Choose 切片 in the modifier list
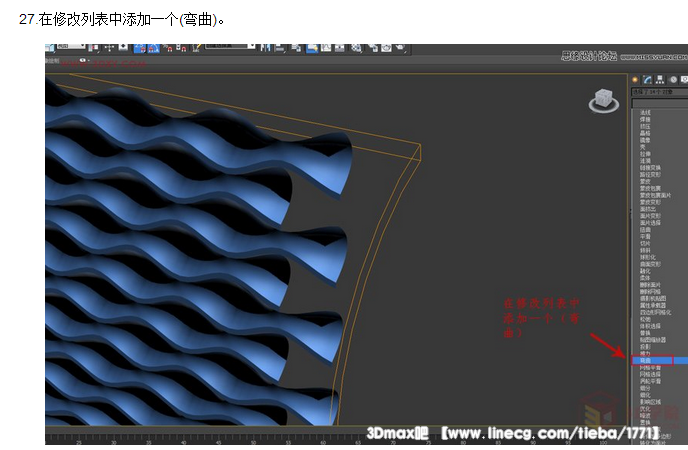The width and height of the screenshot is (688, 450). click(x=645, y=243)
